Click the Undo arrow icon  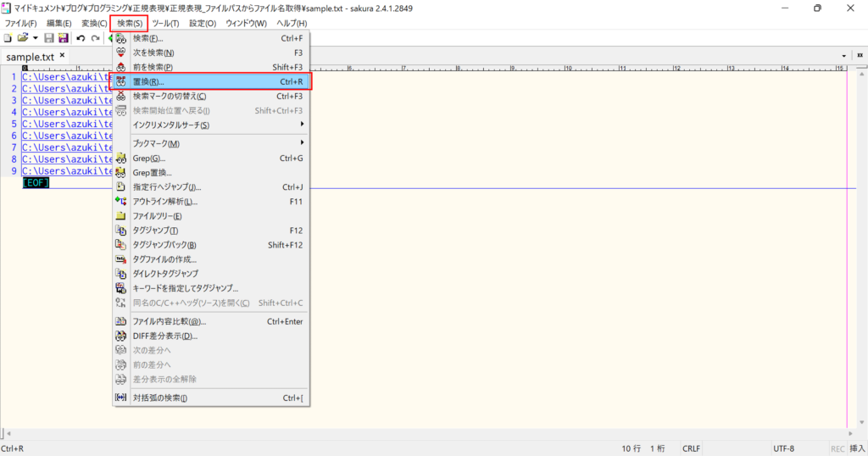81,38
